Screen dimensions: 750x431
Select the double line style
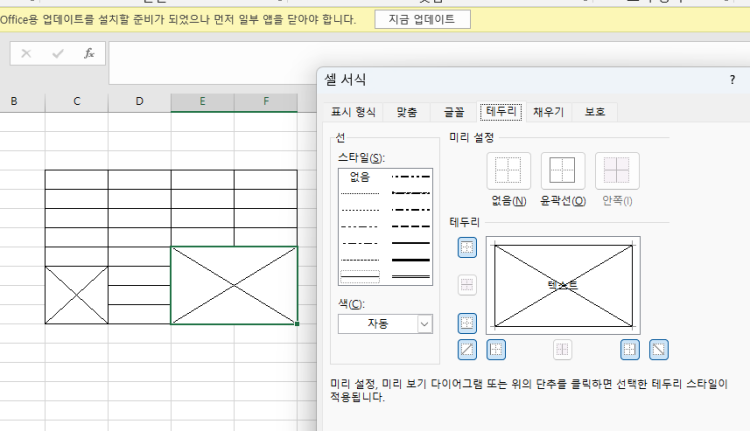click(411, 276)
